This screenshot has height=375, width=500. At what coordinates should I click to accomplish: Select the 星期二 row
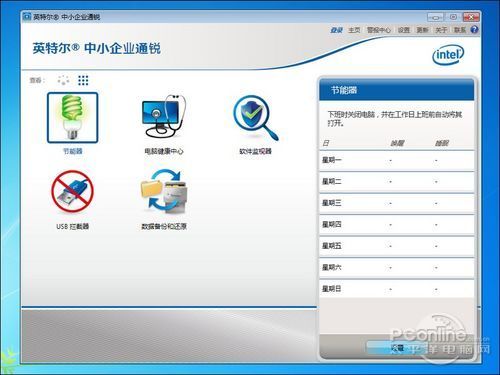click(397, 182)
